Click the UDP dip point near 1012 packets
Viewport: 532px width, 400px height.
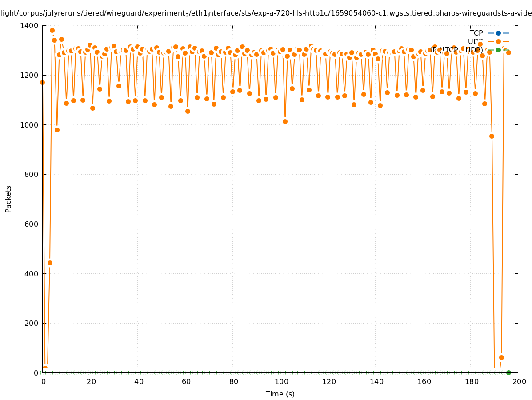285,121
